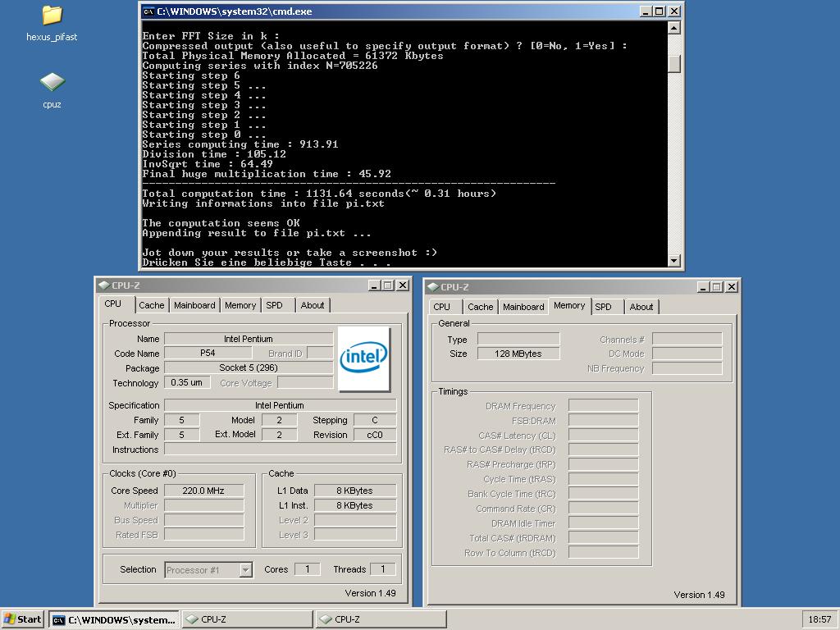Click the Cores count field
This screenshot has height=630, width=840.
click(308, 569)
